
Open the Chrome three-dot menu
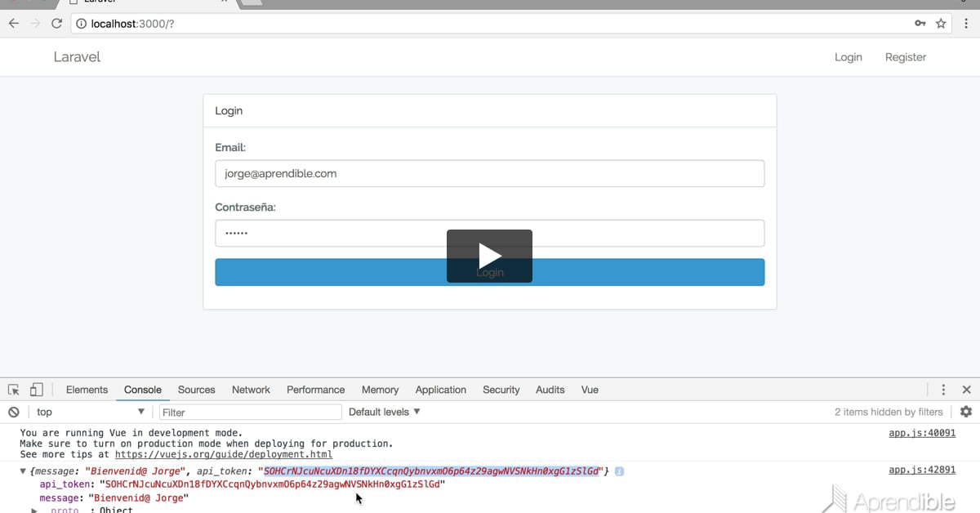965,24
